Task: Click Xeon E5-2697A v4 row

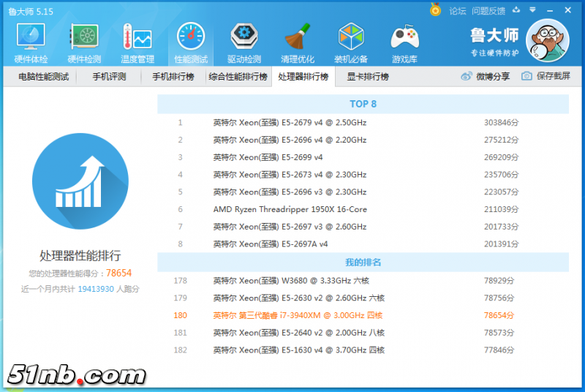Action: click(x=363, y=244)
